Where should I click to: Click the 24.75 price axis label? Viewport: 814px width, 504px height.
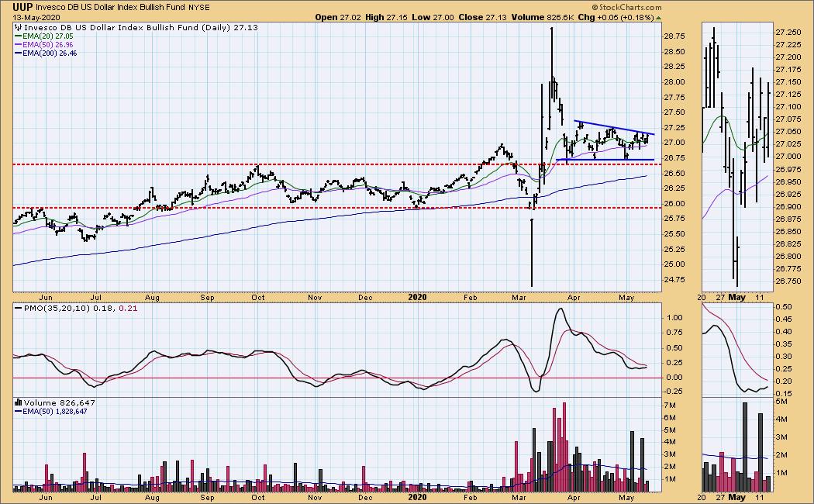(x=674, y=280)
